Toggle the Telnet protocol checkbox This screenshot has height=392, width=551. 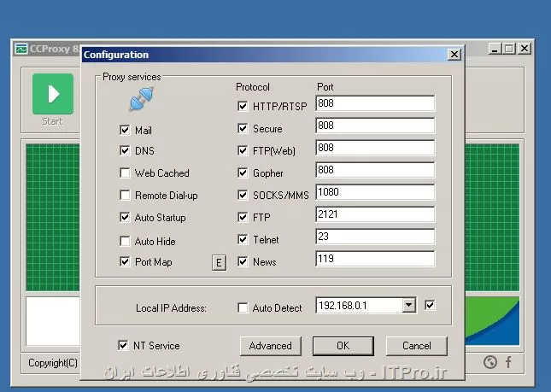243,239
